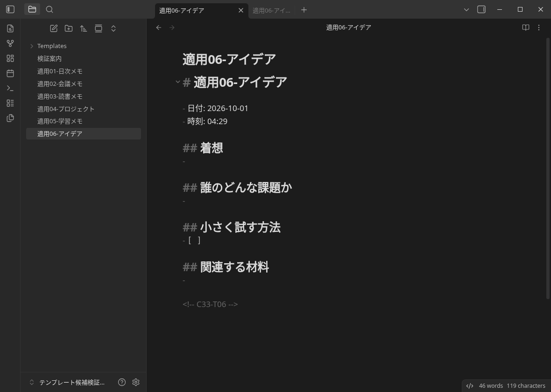Toggle source mode icon in status bar
The image size is (551, 392).
469,385
